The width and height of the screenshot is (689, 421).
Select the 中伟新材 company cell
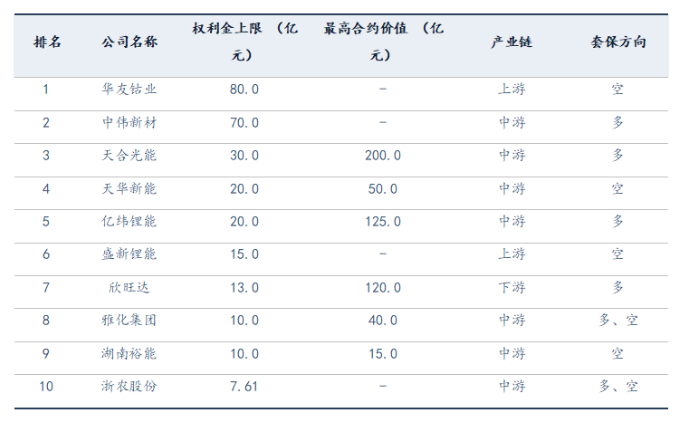tap(129, 123)
